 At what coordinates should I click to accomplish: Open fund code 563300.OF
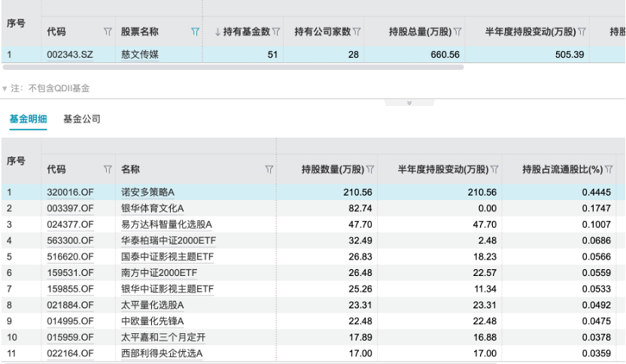70,240
